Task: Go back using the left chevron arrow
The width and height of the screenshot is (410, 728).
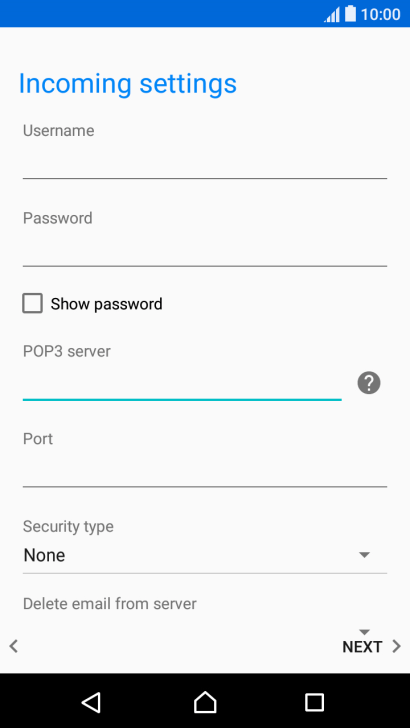Action: tap(14, 646)
